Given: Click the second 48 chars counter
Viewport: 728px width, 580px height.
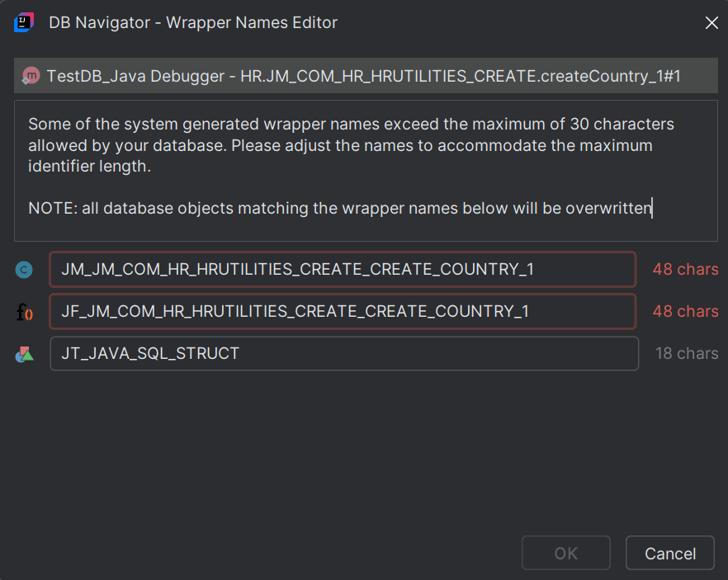Looking at the screenshot, I should coord(685,311).
